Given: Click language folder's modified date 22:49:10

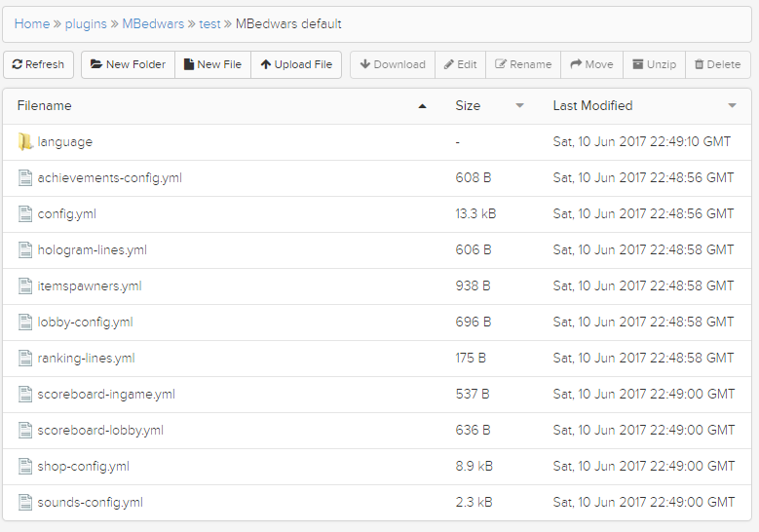Looking at the screenshot, I should 642,142.
